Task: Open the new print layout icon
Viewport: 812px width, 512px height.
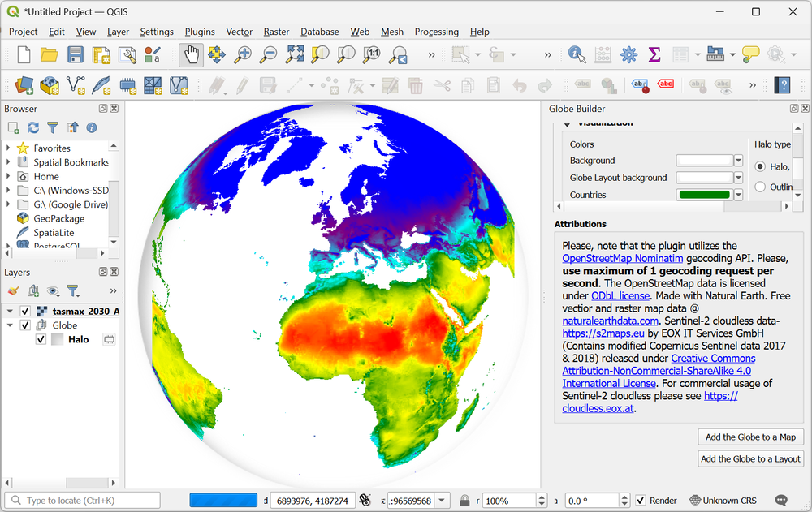Action: (x=101, y=54)
